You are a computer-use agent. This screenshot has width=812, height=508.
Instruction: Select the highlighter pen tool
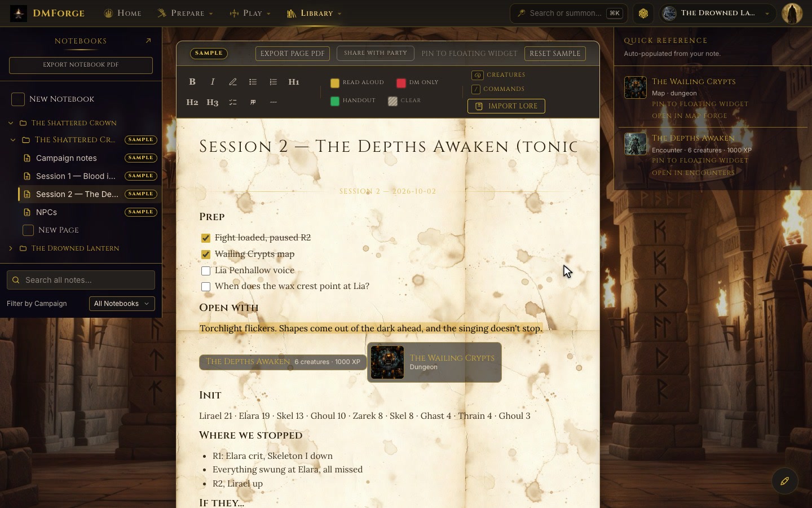pyautogui.click(x=233, y=82)
